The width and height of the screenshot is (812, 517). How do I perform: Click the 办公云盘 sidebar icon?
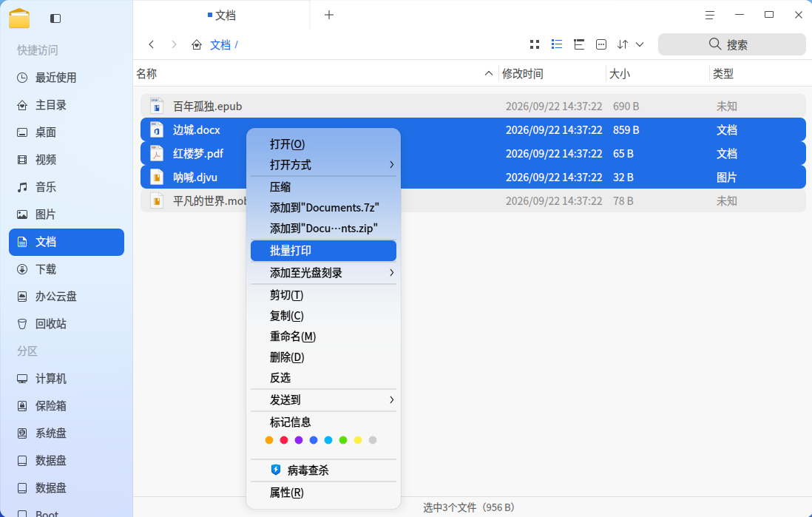[22, 297]
